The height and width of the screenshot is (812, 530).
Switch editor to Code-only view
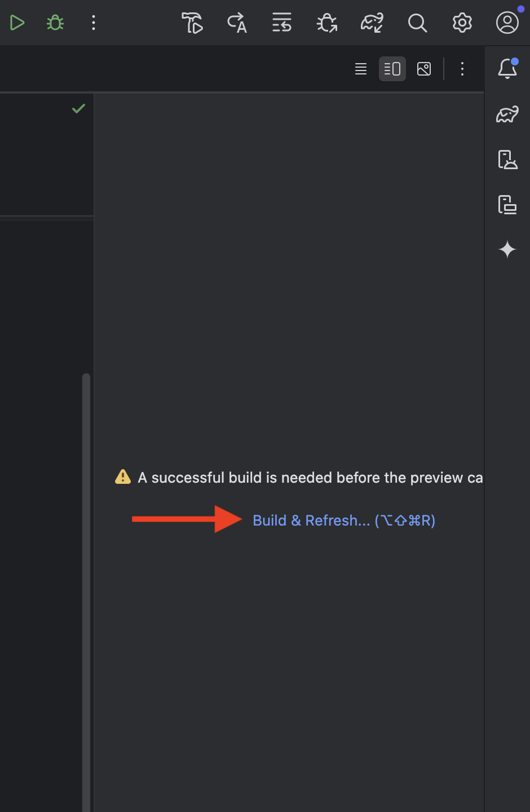point(361,69)
